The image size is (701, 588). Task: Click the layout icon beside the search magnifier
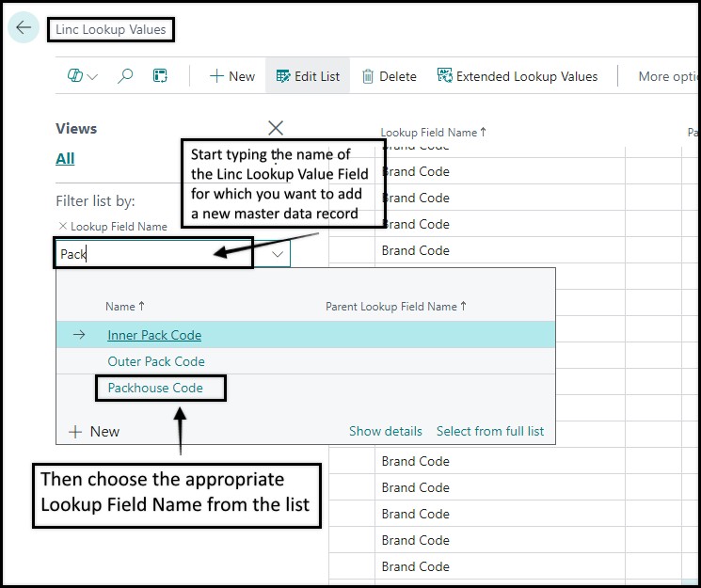[160, 76]
